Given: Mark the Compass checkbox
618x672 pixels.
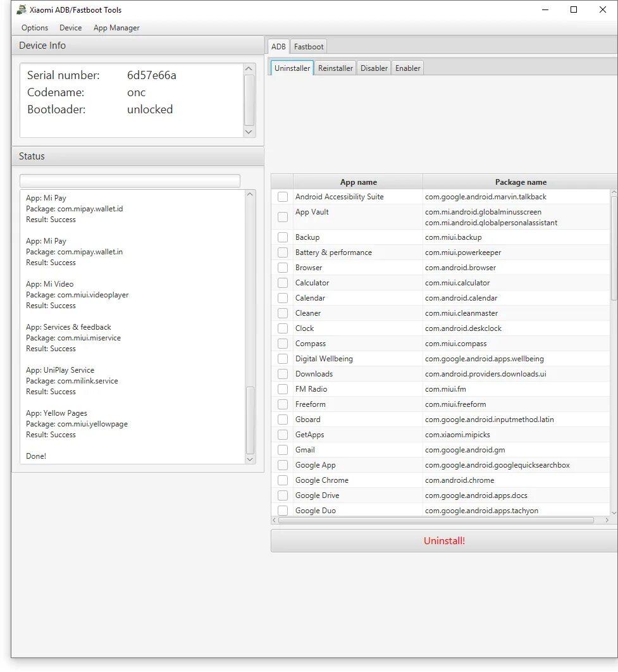Looking at the screenshot, I should pyautogui.click(x=283, y=344).
